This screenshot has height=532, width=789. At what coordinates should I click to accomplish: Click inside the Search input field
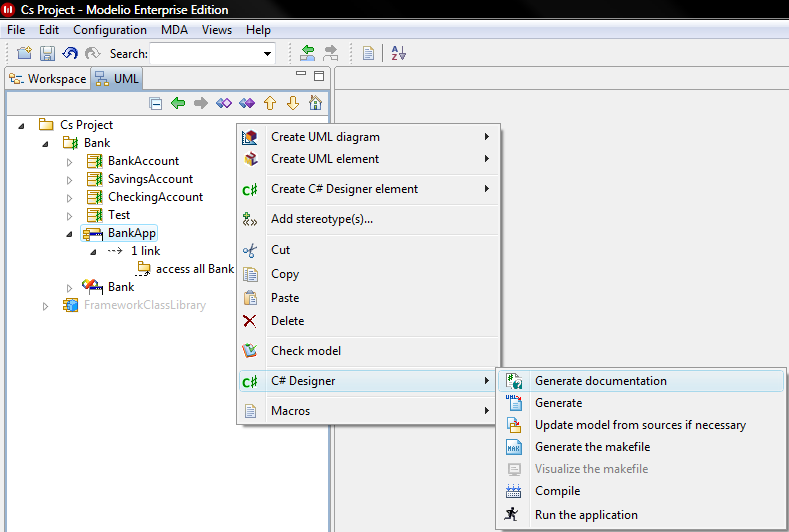pyautogui.click(x=205, y=54)
